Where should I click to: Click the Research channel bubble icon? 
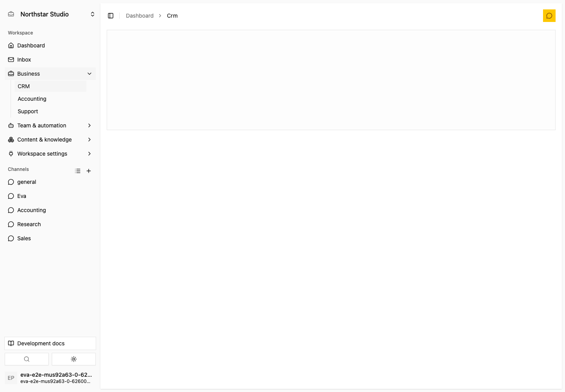pos(11,224)
